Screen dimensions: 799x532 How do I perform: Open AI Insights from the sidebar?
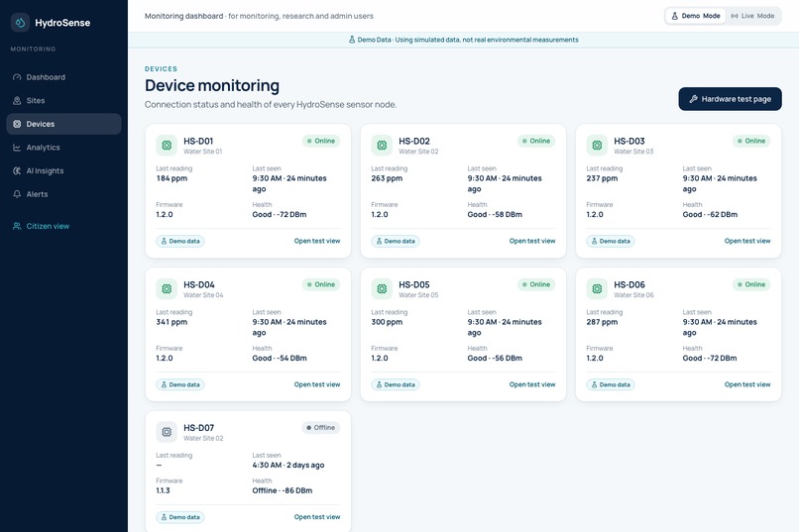[x=63, y=171]
